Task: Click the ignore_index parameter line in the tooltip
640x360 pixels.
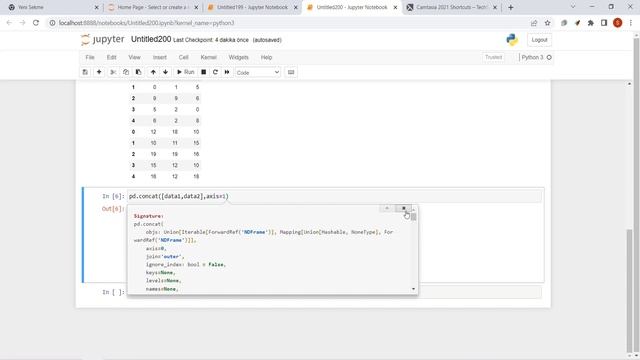Action: point(186,264)
